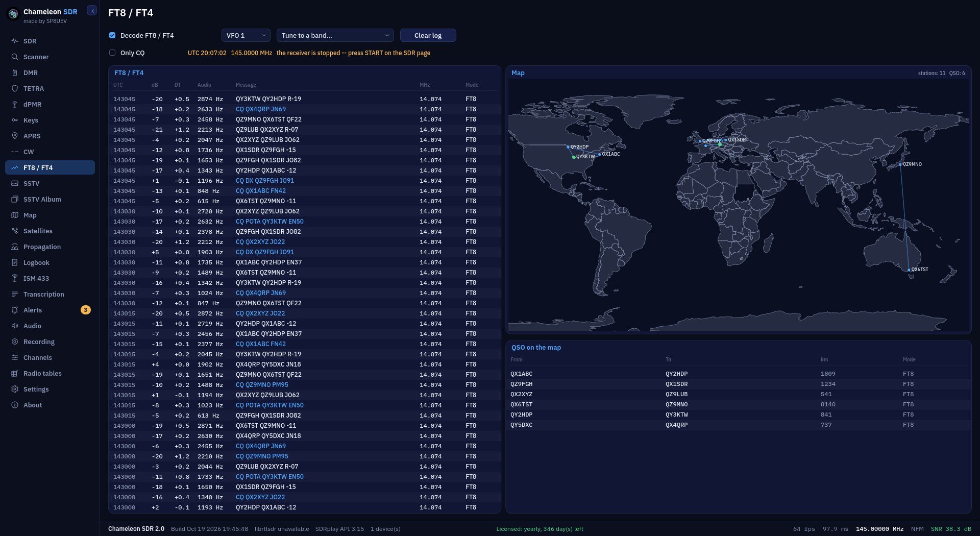Open the Propagation icon in sidebar
The height and width of the screenshot is (536, 980).
(15, 247)
